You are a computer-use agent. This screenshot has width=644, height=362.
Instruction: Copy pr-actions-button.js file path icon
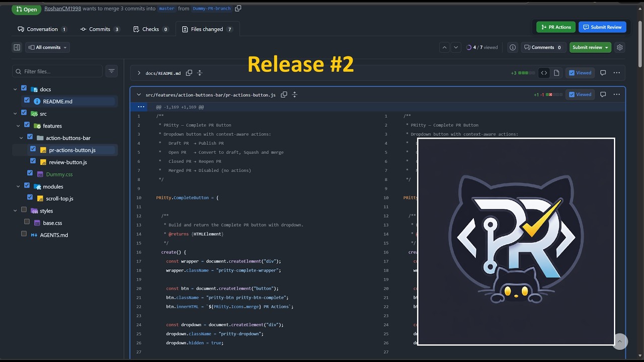click(x=284, y=95)
